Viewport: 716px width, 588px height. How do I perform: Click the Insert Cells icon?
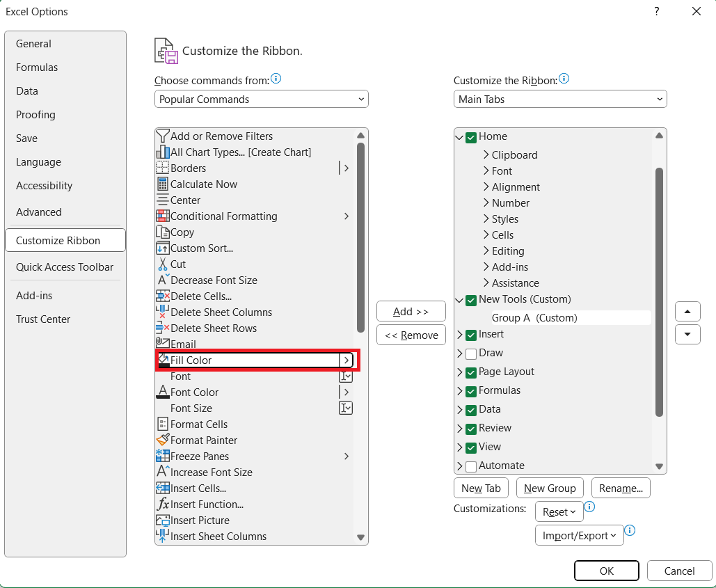tap(163, 488)
